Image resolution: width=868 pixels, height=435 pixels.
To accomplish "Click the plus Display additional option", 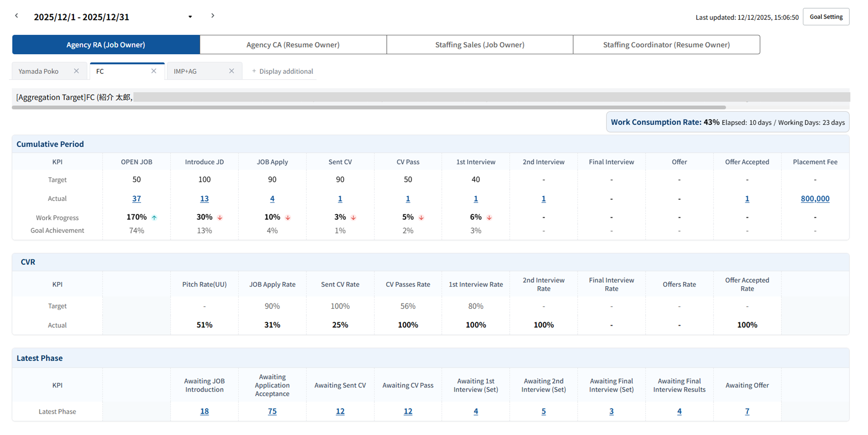I will [x=282, y=71].
